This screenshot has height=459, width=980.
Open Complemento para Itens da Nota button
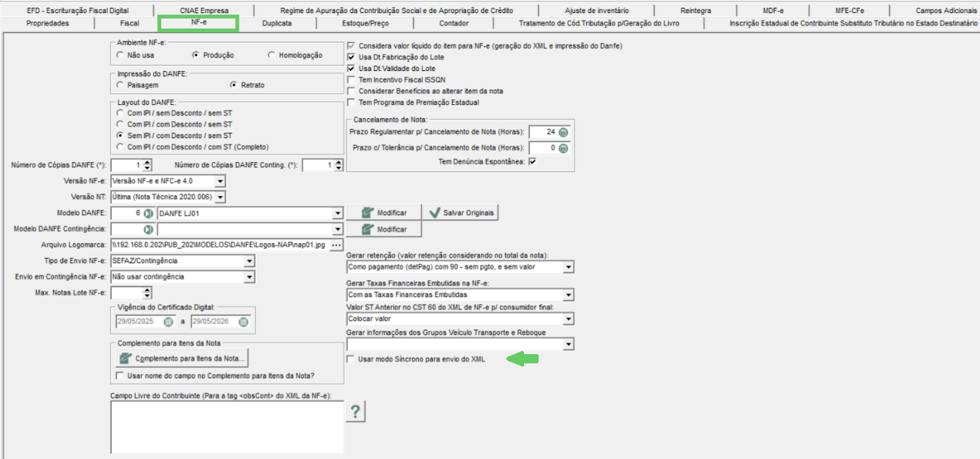click(183, 359)
